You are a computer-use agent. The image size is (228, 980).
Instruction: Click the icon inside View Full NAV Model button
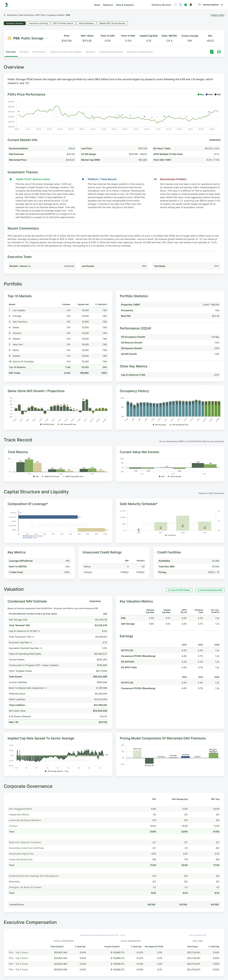pyautogui.click(x=169, y=590)
